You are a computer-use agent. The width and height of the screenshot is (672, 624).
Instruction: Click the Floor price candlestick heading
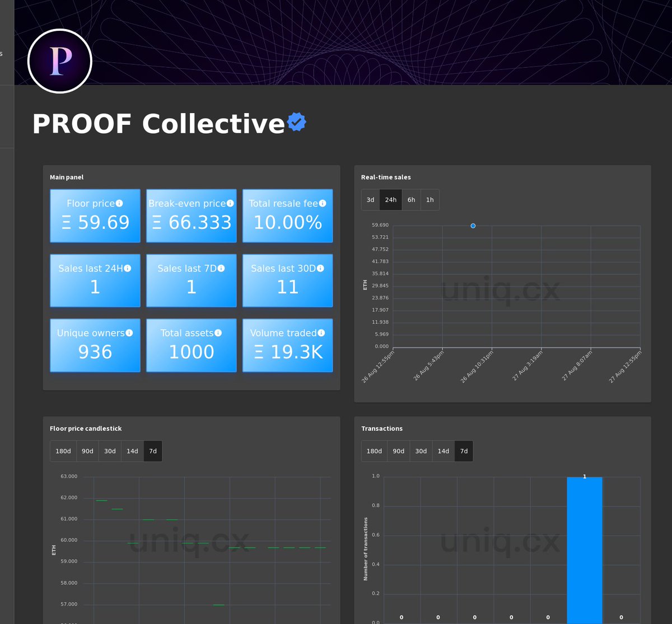86,429
